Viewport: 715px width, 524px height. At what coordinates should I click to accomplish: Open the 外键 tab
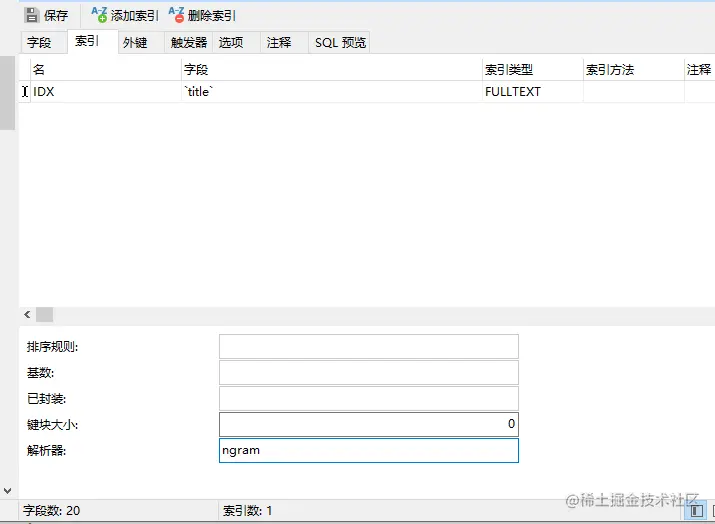click(141, 42)
